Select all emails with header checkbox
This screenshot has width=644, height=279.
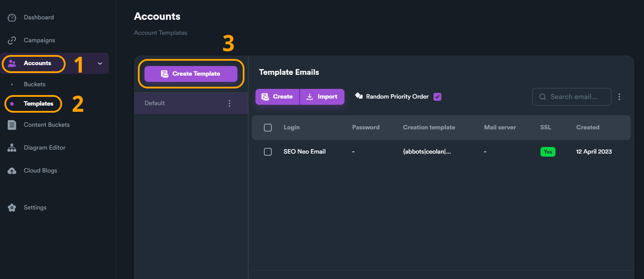pos(268,128)
